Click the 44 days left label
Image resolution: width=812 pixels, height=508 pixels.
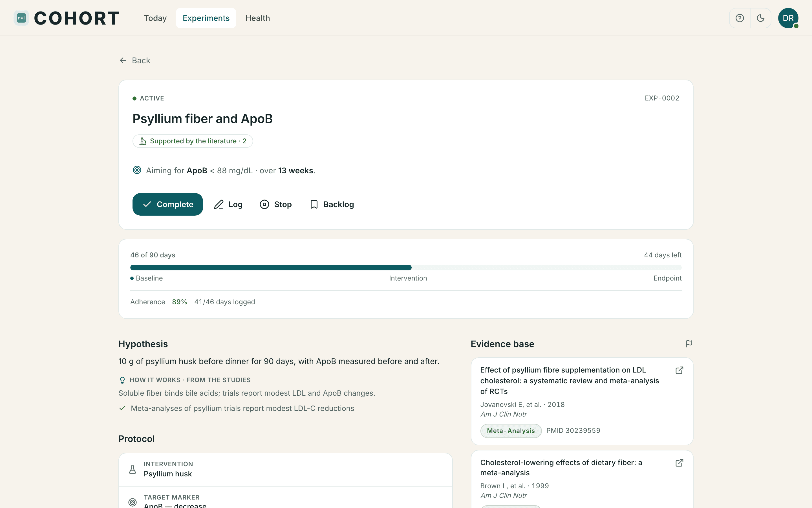coord(663,255)
